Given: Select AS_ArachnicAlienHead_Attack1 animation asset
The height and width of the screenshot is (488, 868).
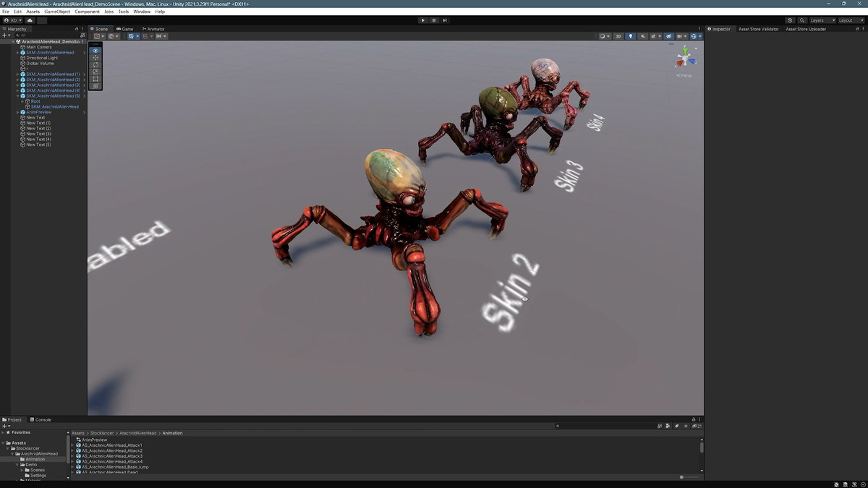Looking at the screenshot, I should [111, 445].
